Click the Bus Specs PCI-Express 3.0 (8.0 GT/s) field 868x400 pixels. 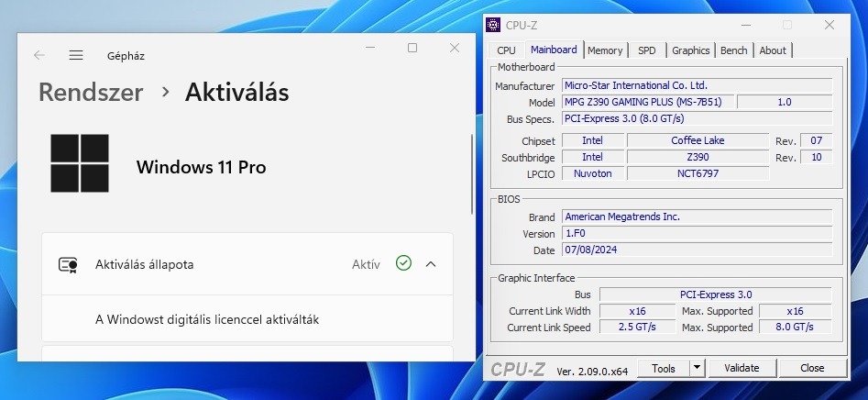(698, 118)
